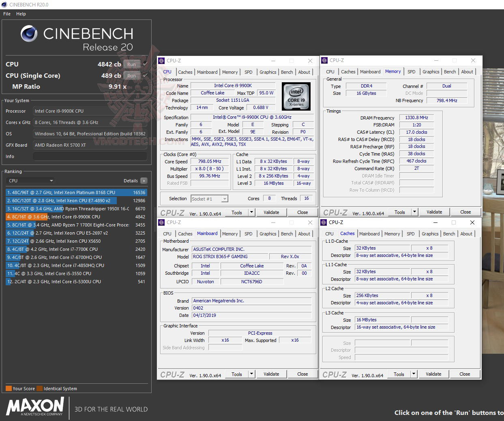Click the orange Your Score legend swatch
Viewport: 504px width, 421px height.
[9, 388]
